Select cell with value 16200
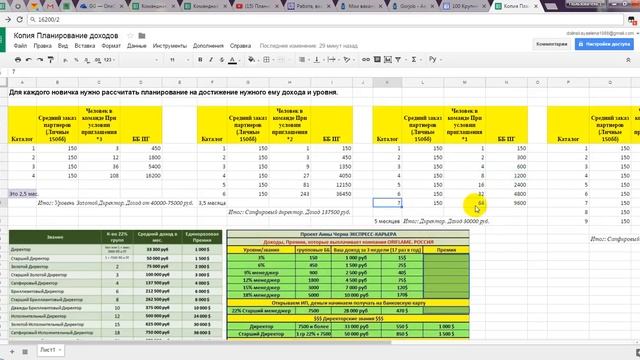The image size is (640, 360). click(141, 176)
